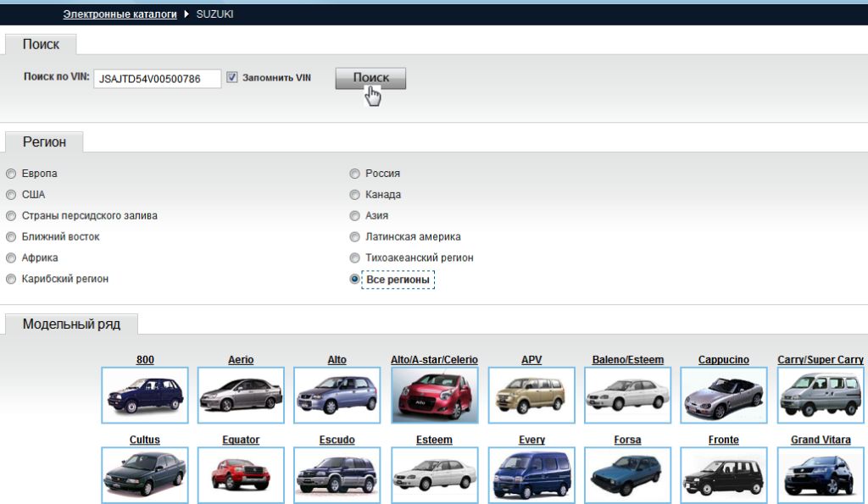
Task: Click the Escudo SUV thumbnail
Action: [337, 475]
